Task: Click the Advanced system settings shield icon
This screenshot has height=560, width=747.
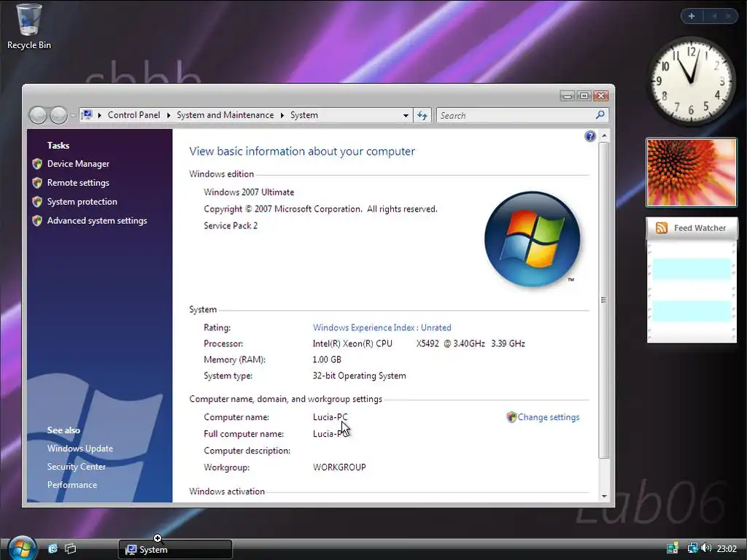Action: [37, 221]
